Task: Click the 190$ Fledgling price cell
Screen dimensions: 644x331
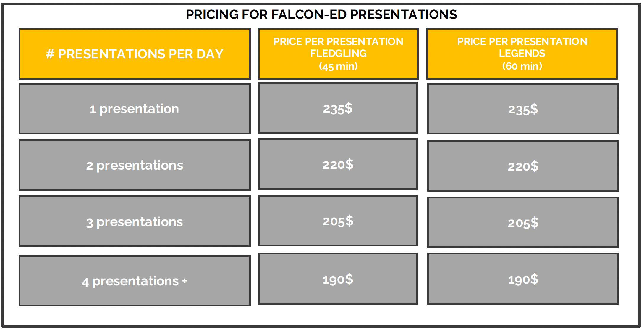Action: (x=338, y=279)
